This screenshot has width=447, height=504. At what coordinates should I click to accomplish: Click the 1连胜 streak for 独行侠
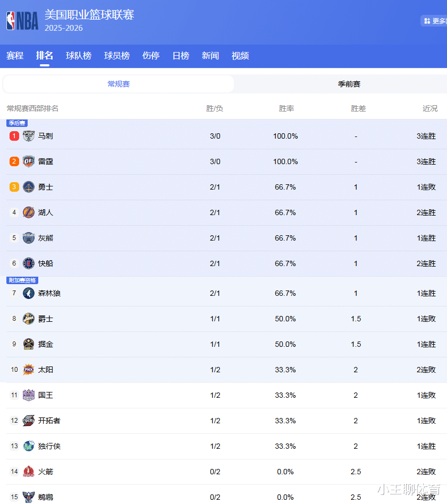click(426, 446)
